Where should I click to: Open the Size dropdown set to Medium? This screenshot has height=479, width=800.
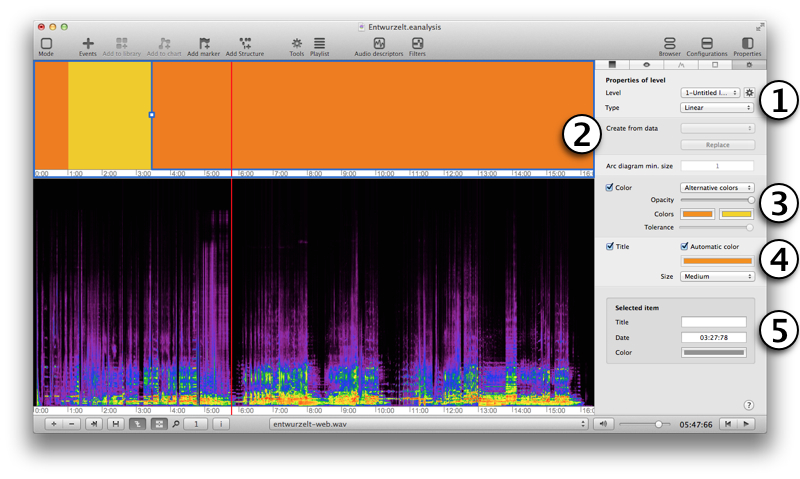point(717,276)
